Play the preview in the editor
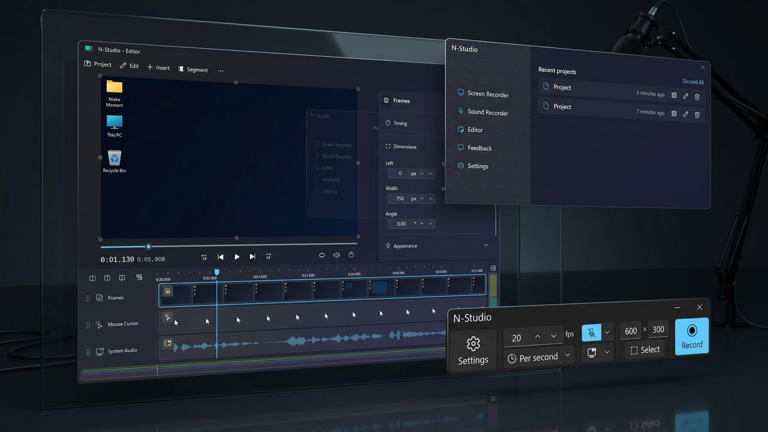 [x=237, y=257]
